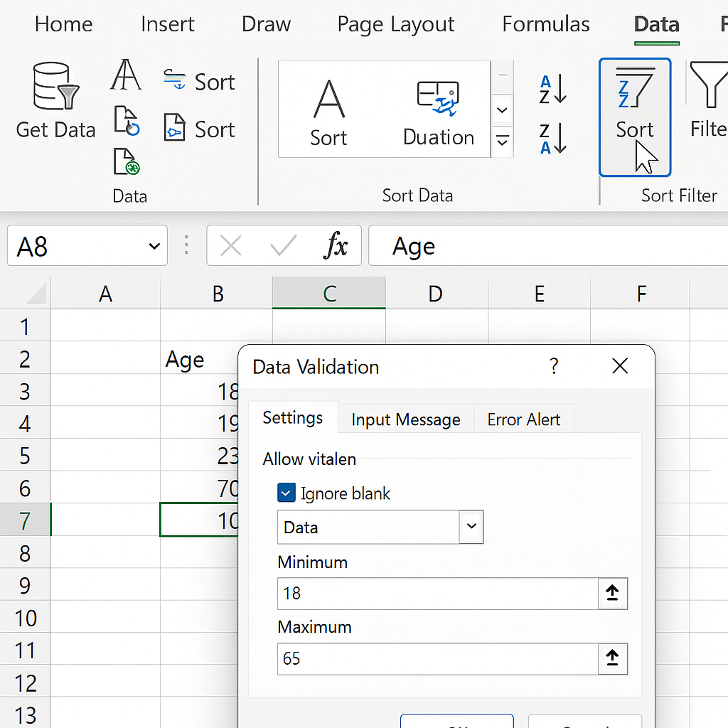
Task: Select column F header
Action: pos(641,293)
